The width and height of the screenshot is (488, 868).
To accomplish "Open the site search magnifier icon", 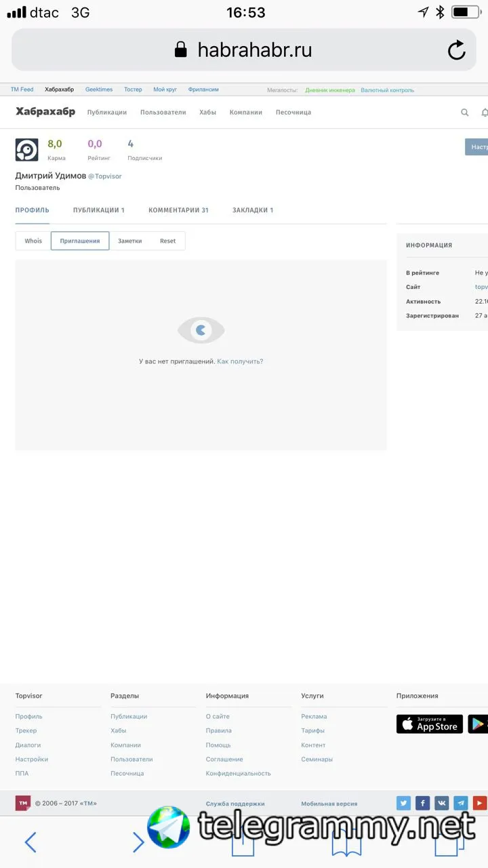I will pos(465,113).
